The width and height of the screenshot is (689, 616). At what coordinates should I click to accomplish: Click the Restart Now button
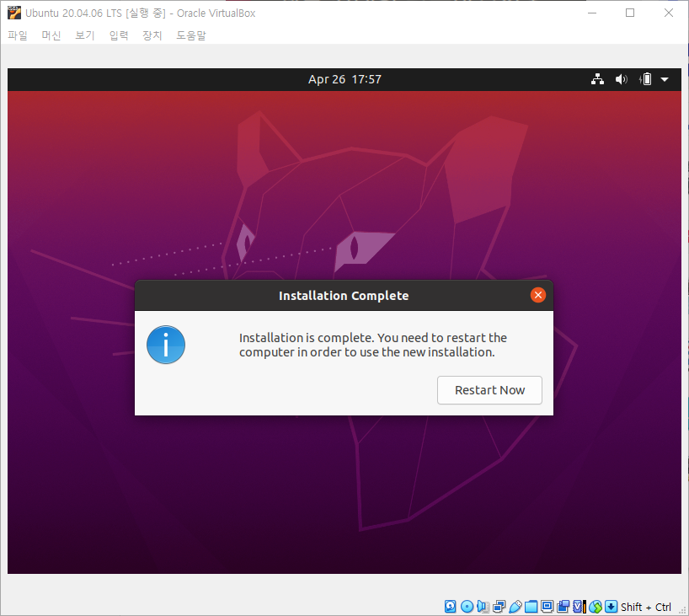point(489,390)
